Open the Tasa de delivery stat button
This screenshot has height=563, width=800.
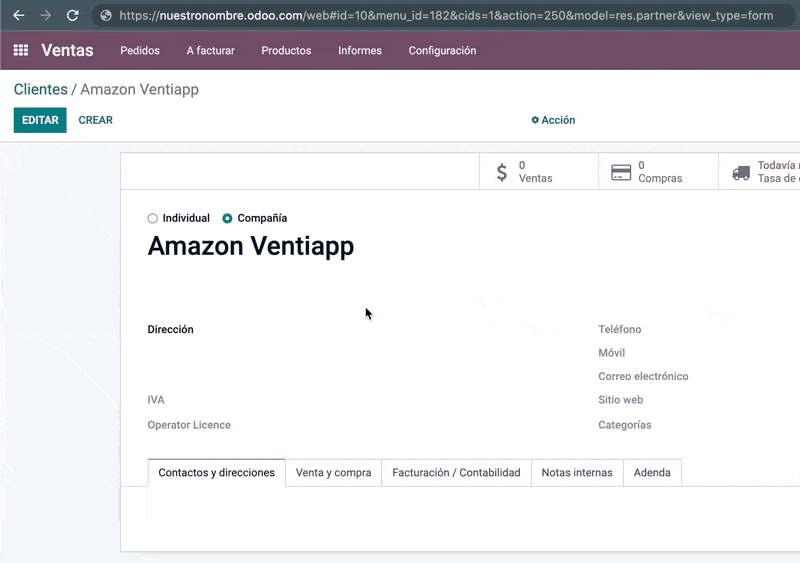(x=759, y=172)
